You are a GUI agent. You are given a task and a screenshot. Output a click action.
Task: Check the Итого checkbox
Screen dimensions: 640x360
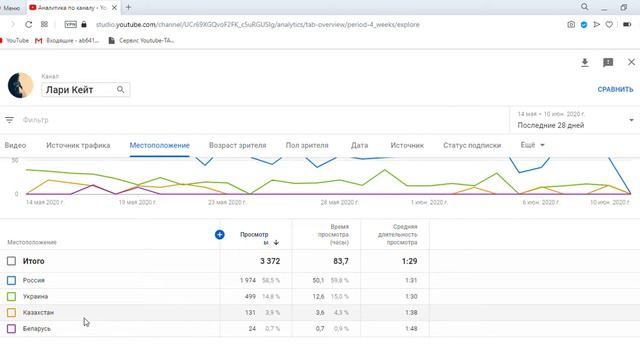pyautogui.click(x=11, y=261)
